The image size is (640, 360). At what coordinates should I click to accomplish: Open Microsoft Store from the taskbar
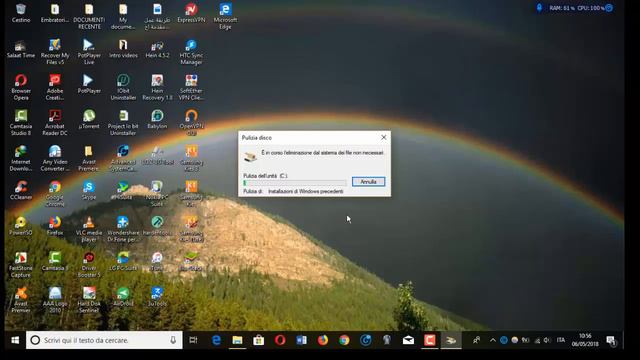(x=259, y=340)
